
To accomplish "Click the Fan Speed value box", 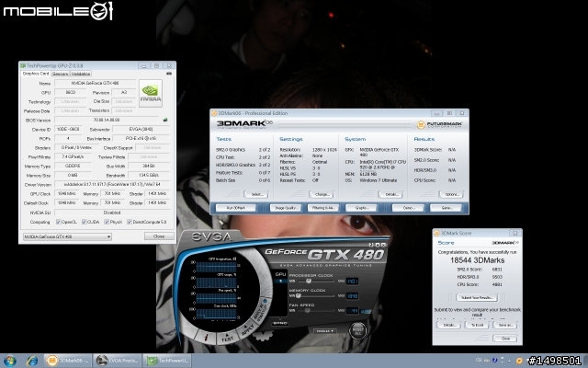I will (352, 311).
